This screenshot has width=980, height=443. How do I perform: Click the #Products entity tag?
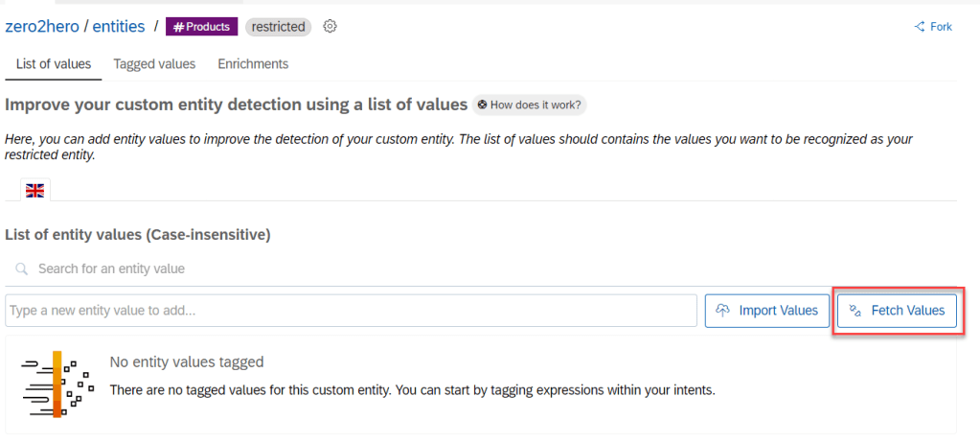pyautogui.click(x=201, y=27)
